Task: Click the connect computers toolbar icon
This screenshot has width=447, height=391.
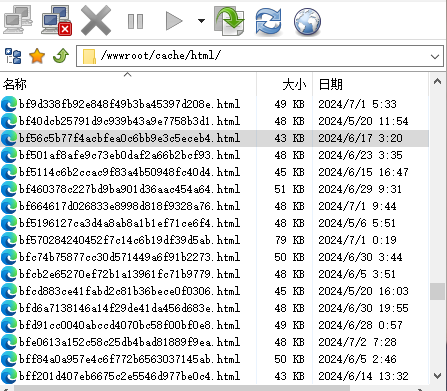Action: pyautogui.click(x=18, y=21)
